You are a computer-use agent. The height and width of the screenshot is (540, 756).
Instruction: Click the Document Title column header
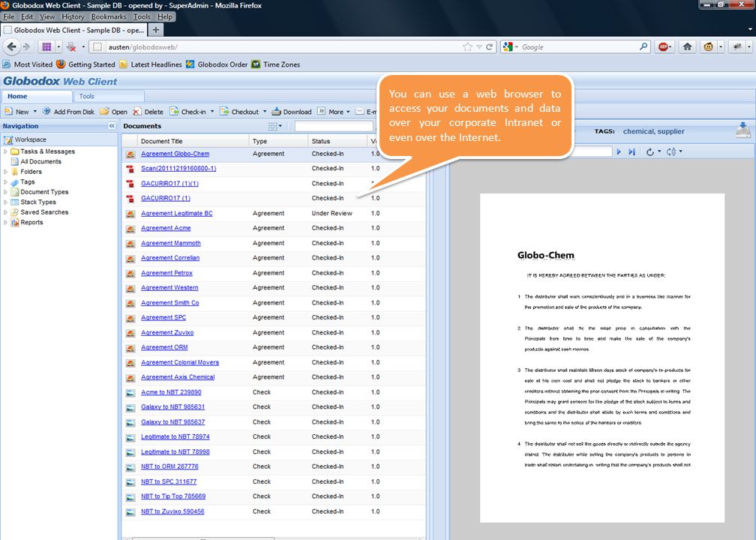point(193,141)
